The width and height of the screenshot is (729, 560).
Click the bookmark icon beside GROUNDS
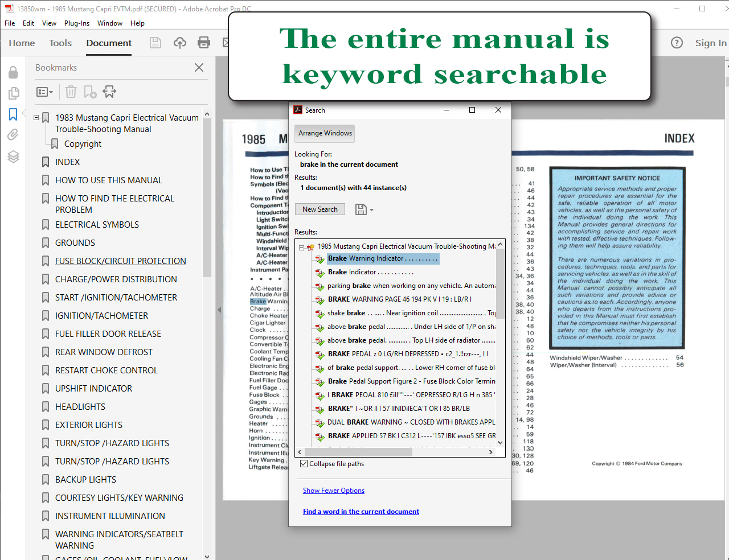(46, 243)
